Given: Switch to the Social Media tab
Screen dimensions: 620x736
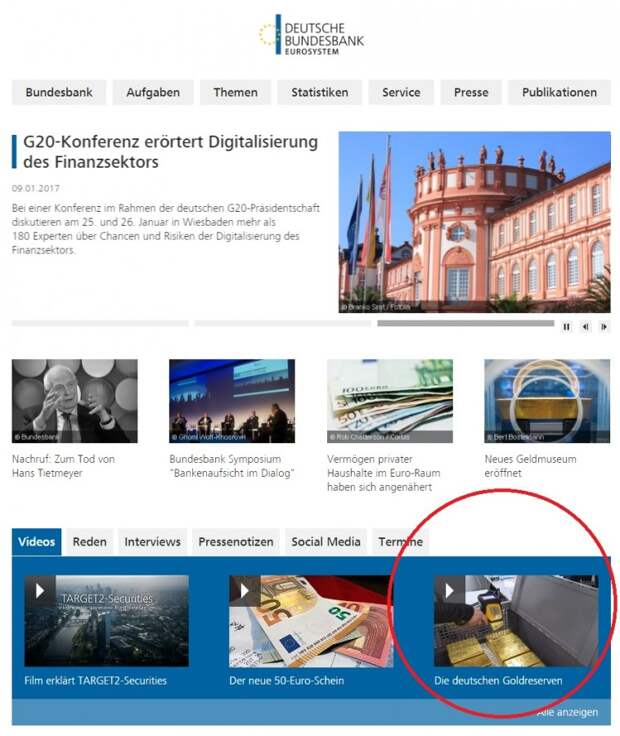Looking at the screenshot, I should (x=326, y=542).
